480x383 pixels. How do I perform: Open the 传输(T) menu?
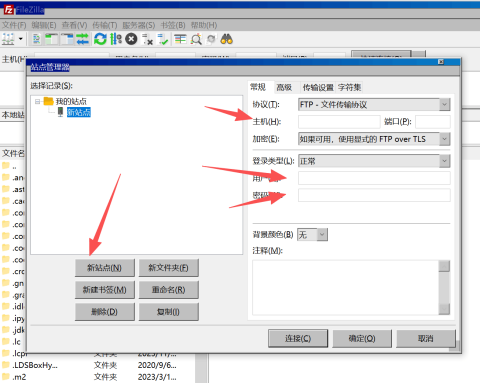105,25
